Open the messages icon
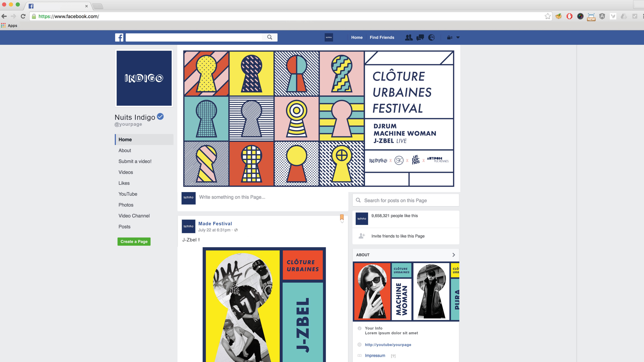644x362 pixels. tap(420, 37)
